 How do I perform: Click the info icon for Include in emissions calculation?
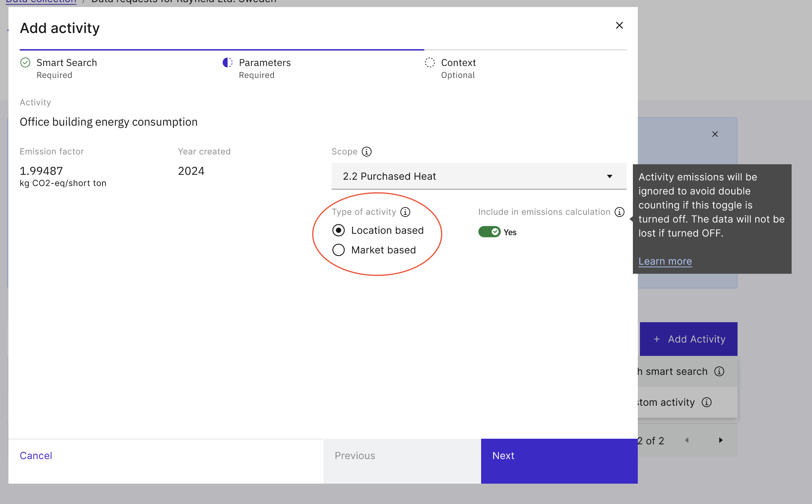tap(620, 212)
